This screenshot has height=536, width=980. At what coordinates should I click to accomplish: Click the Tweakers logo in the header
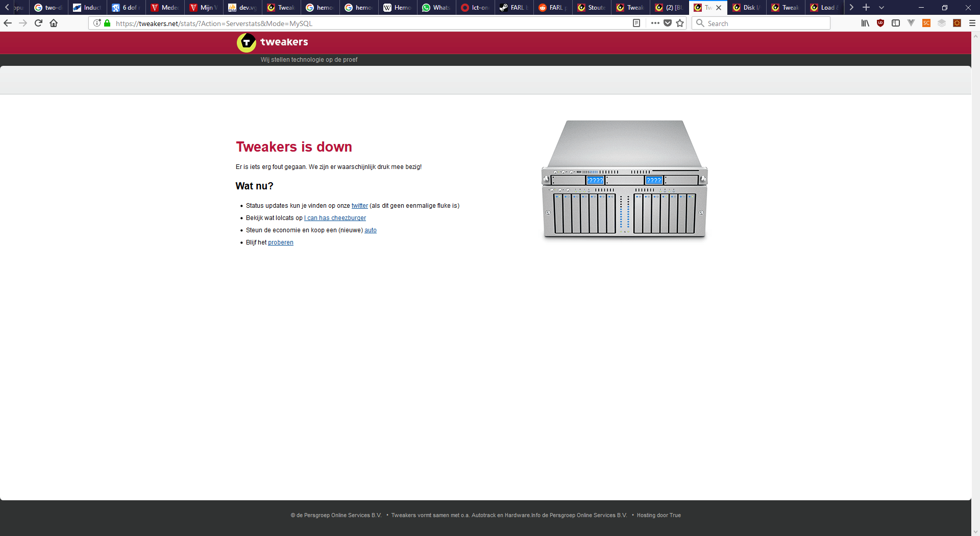pyautogui.click(x=247, y=43)
